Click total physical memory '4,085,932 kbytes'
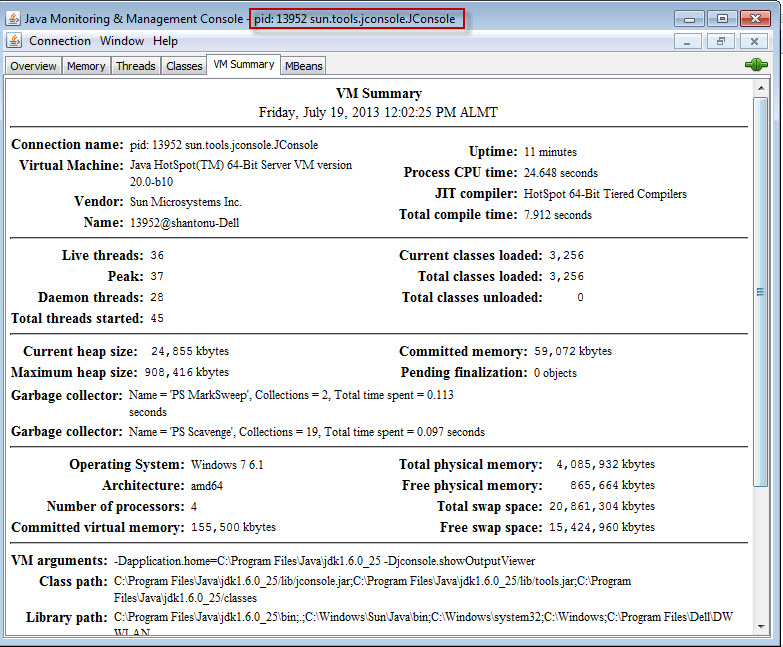Viewport: 783px width, 647px height. coord(605,464)
